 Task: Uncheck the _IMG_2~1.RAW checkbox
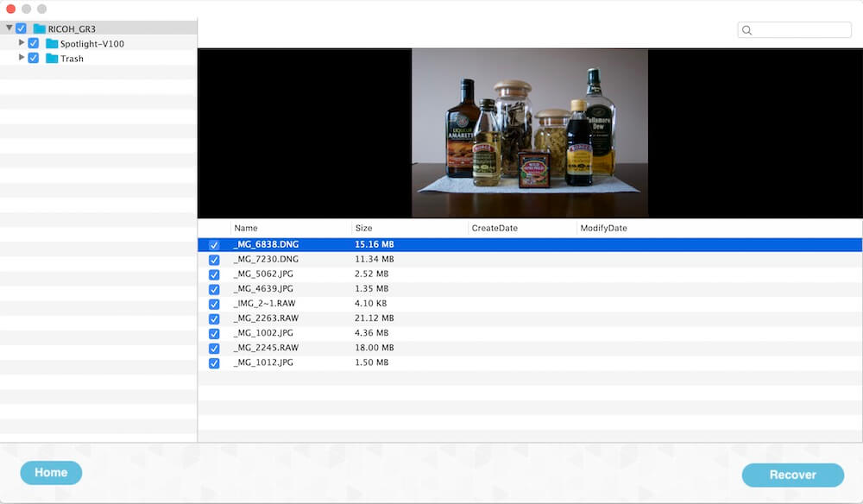pos(214,305)
